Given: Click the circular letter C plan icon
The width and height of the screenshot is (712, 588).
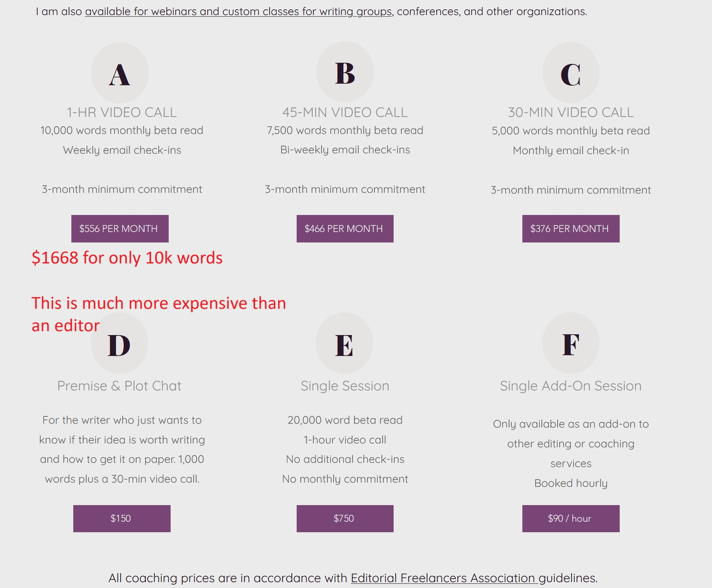Looking at the screenshot, I should 570,73.
